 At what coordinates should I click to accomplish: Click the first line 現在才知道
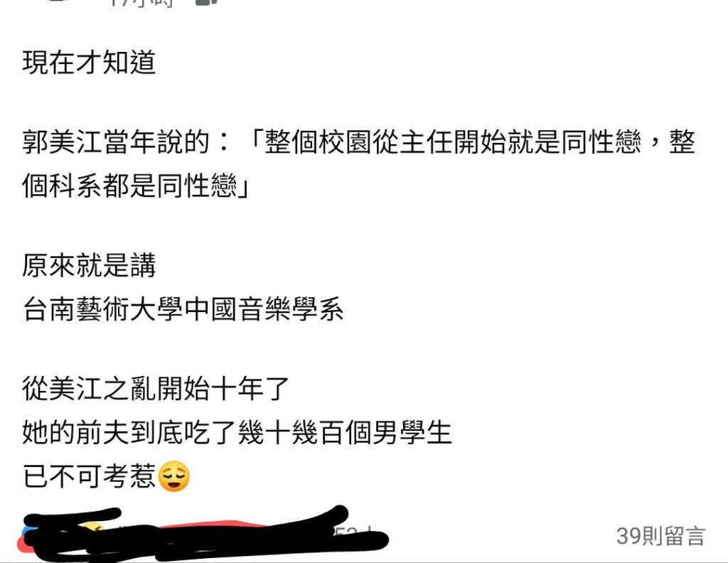pos(89,62)
